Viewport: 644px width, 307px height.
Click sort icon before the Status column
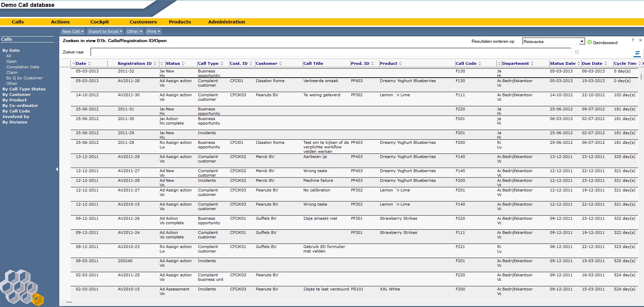162,63
